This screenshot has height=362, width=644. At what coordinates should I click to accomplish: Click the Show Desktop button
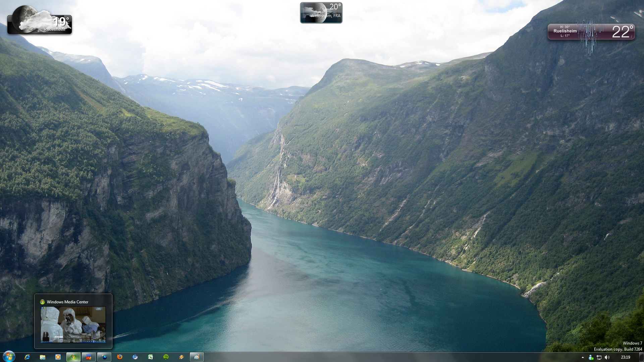pyautogui.click(x=641, y=357)
